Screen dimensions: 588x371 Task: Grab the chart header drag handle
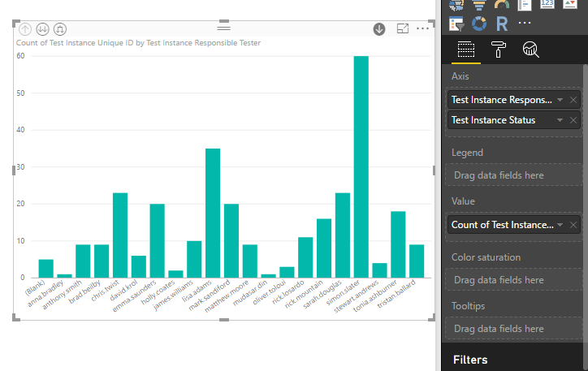(x=224, y=28)
